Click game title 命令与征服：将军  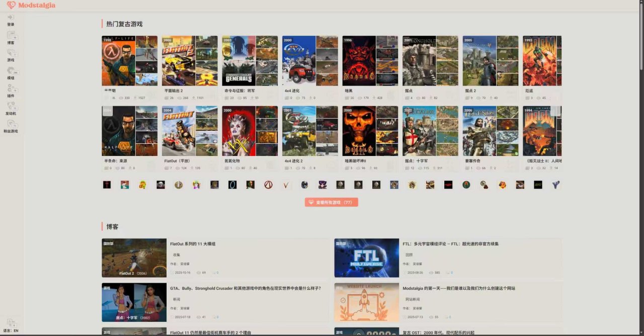(239, 91)
